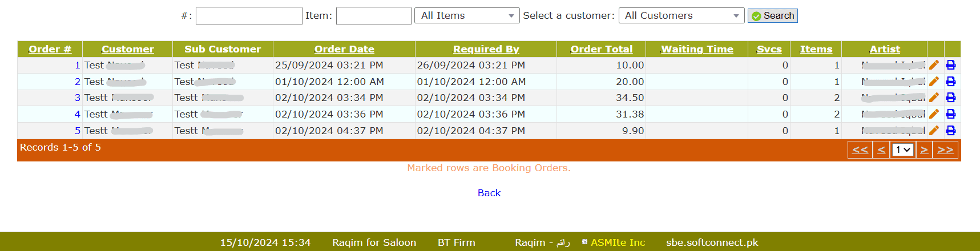This screenshot has width=980, height=251.
Task: Click the edit pencil icon for order 1
Action: (934, 65)
